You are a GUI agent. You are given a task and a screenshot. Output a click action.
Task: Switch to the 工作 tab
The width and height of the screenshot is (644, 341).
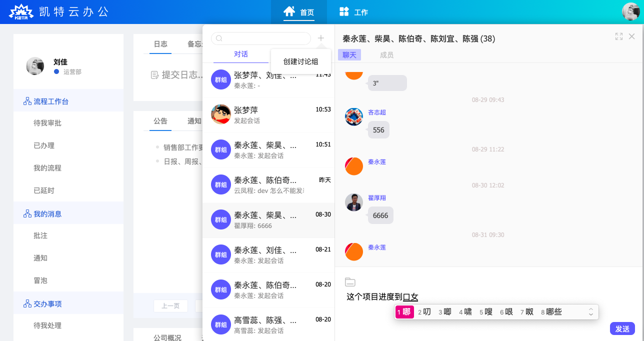tap(353, 12)
